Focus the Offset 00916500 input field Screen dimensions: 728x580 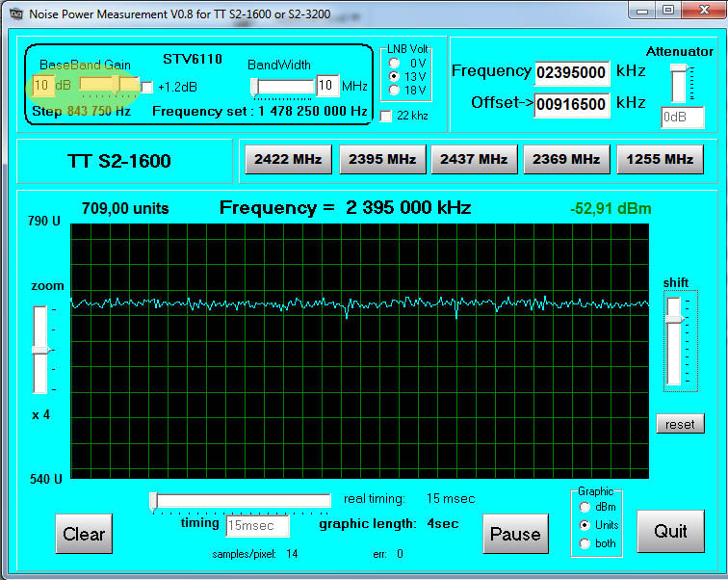coord(572,104)
